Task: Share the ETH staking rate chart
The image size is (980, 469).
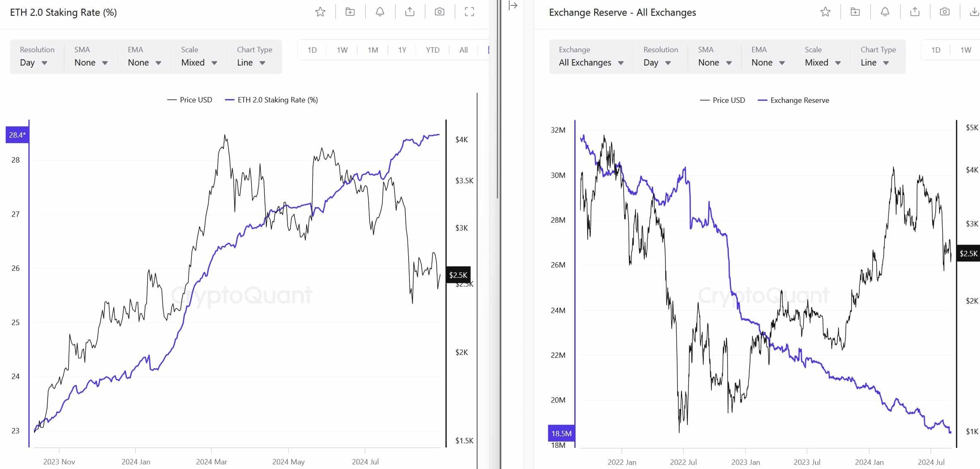Action: pos(410,12)
